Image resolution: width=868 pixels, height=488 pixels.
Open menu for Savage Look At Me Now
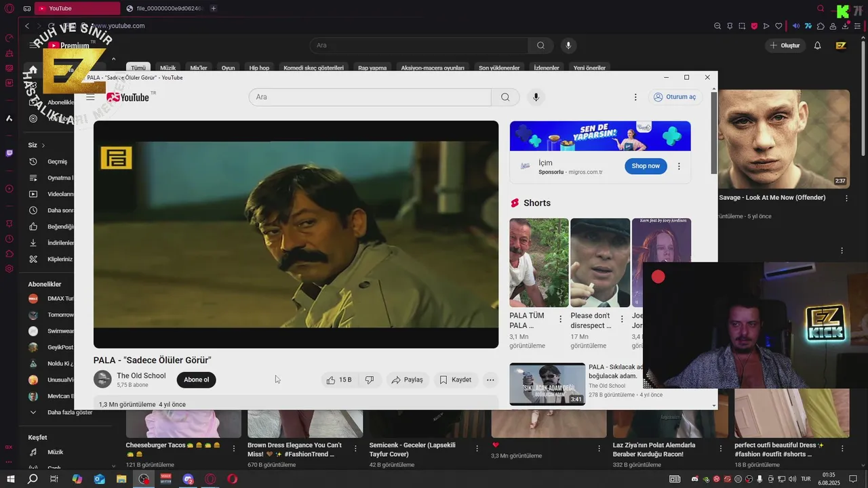(x=846, y=199)
